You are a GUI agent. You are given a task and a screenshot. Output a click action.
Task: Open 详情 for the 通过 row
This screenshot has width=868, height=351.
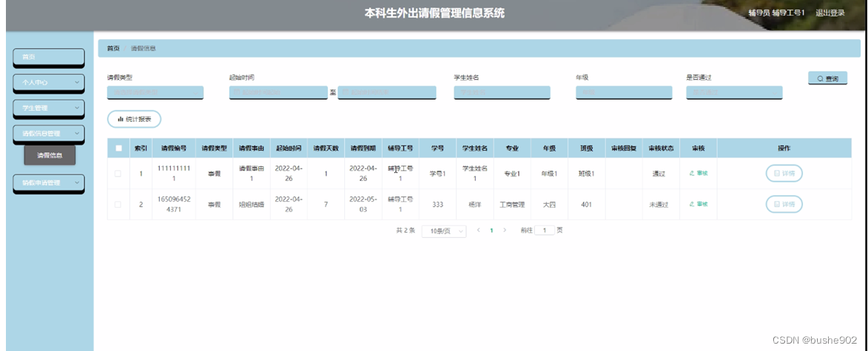point(784,174)
